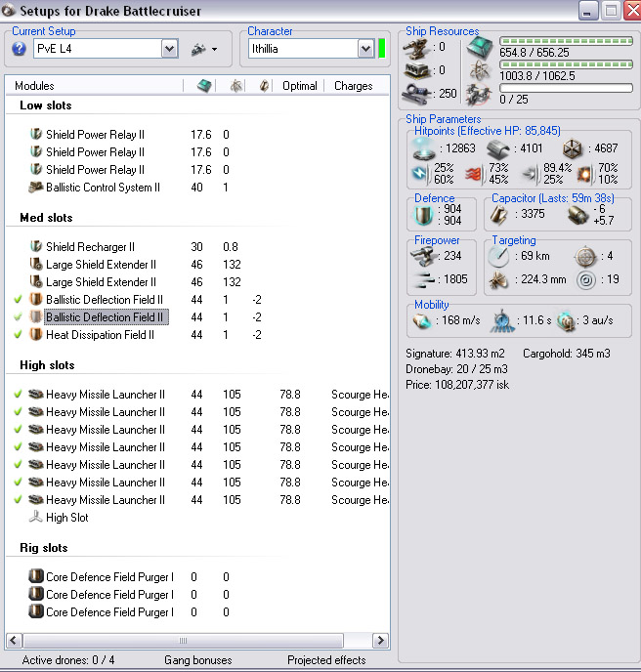Click the capacitor recharge icon near +5.7
This screenshot has width=641, height=672.
(577, 215)
